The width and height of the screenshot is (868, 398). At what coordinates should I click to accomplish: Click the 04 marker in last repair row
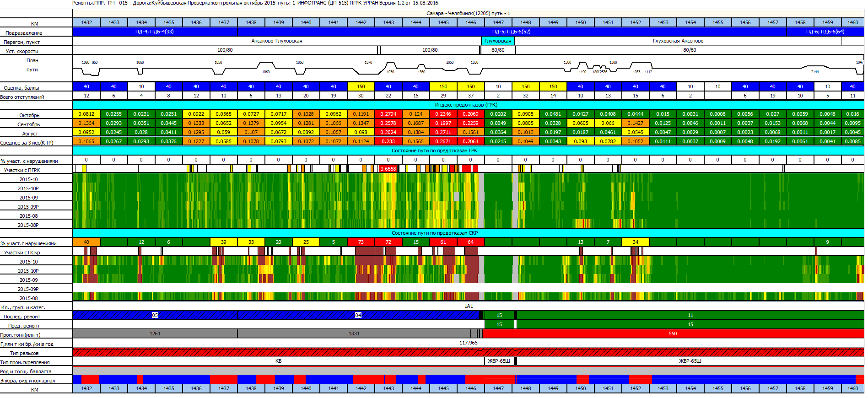[x=358, y=315]
